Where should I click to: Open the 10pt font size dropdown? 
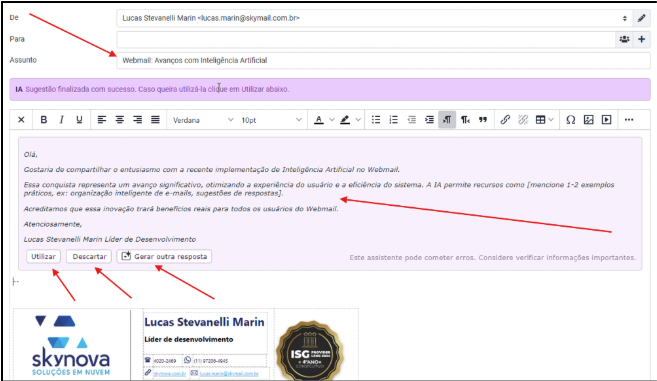pyautogui.click(x=271, y=120)
